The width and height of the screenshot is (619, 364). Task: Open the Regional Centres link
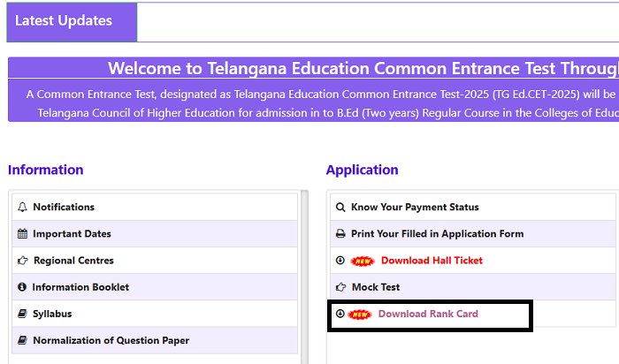tap(73, 261)
